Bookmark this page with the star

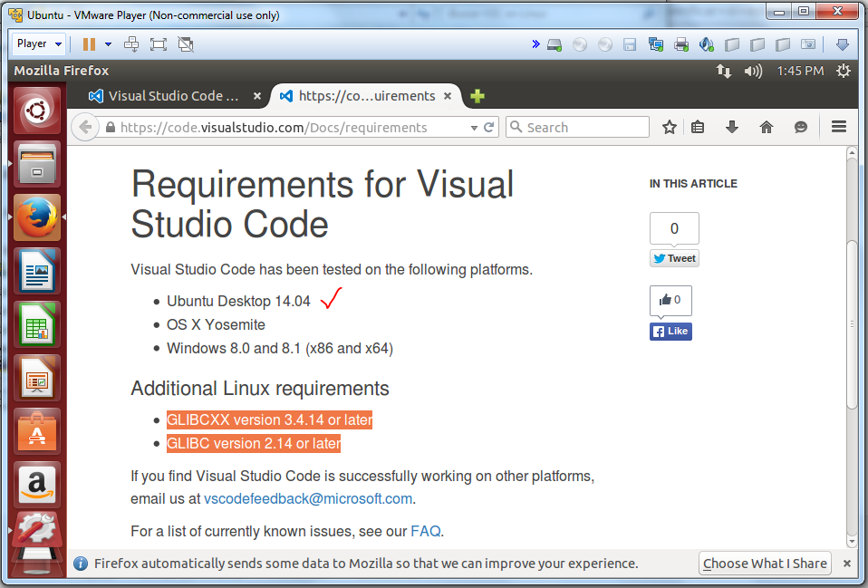point(670,128)
